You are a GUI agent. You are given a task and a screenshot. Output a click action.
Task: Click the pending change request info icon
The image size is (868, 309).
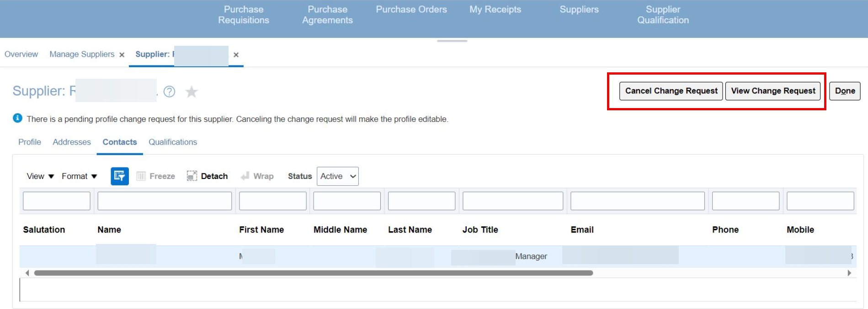[17, 118]
